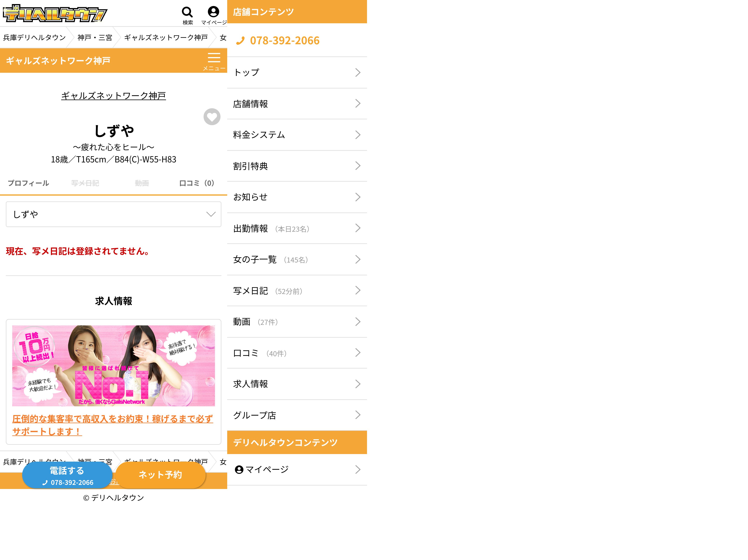Open お知らせ menu item
The height and width of the screenshot is (560, 748).
(297, 197)
